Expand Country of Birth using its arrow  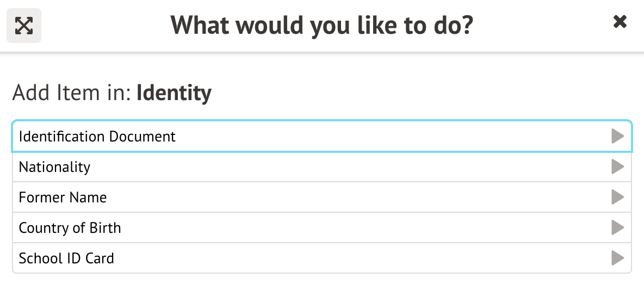[x=617, y=227]
